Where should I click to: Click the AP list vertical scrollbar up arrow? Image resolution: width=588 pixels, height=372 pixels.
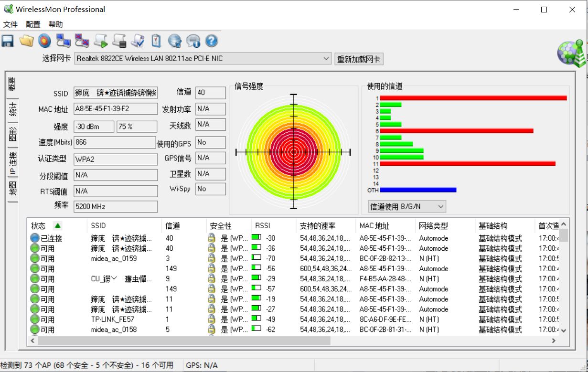564,224
